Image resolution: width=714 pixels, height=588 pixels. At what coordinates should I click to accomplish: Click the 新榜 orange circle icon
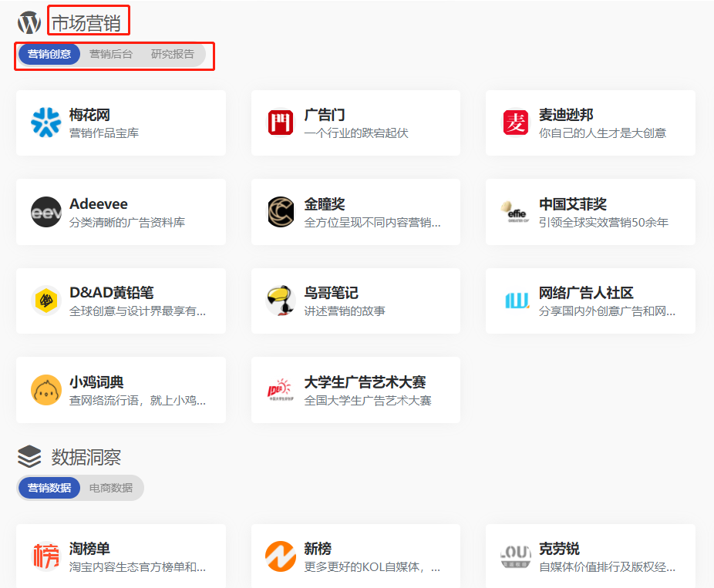click(x=281, y=556)
